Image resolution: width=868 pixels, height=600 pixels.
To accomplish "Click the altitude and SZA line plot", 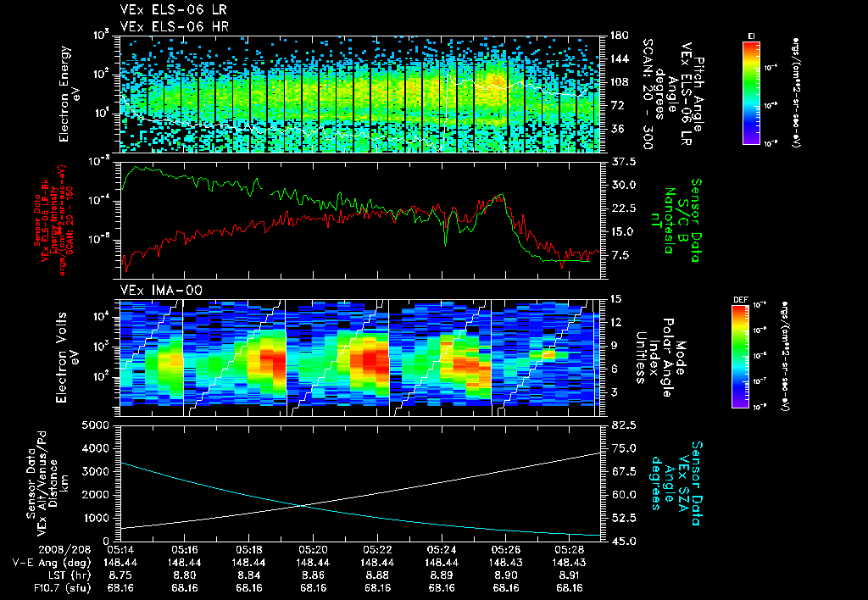I will pyautogui.click(x=360, y=484).
